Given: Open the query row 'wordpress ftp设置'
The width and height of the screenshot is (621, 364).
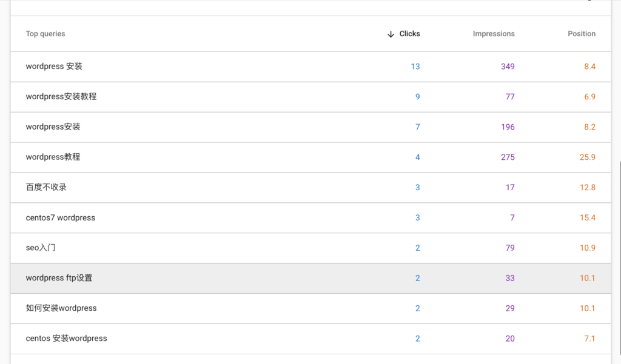Looking at the screenshot, I should click(x=310, y=278).
